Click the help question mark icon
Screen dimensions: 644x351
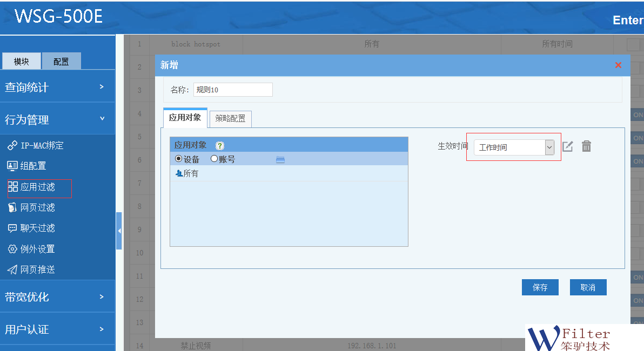pos(220,145)
